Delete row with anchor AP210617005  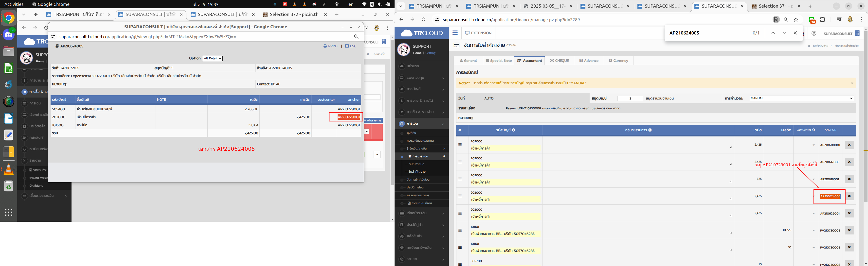[849, 162]
